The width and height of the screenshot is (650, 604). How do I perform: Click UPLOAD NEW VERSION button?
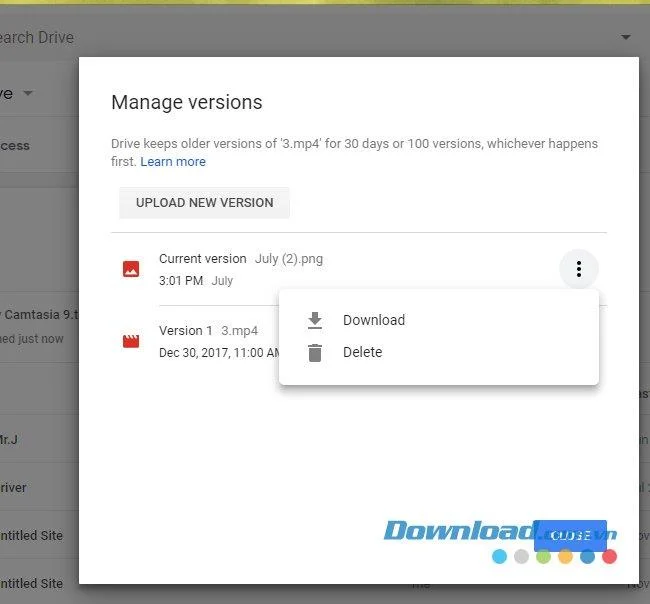204,203
